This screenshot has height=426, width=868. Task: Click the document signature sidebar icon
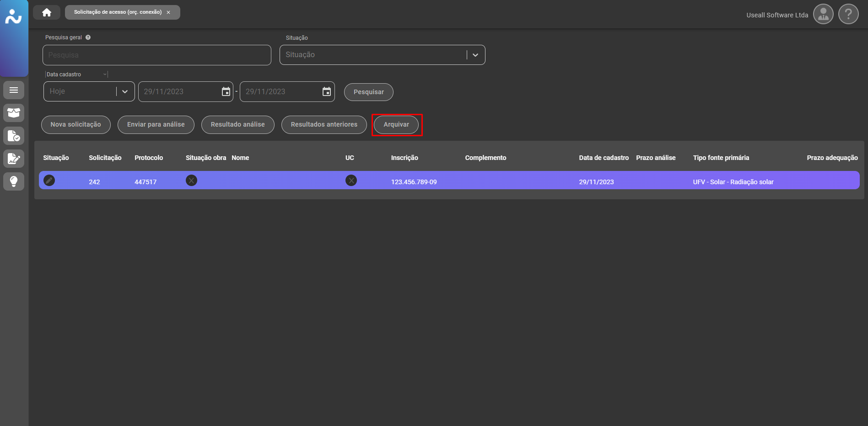pyautogui.click(x=14, y=159)
